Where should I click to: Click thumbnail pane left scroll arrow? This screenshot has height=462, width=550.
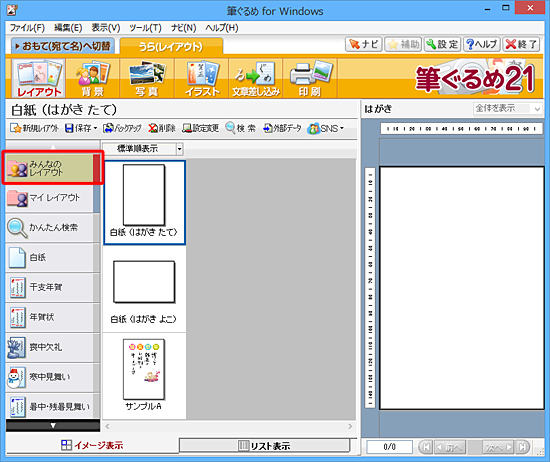(107, 426)
